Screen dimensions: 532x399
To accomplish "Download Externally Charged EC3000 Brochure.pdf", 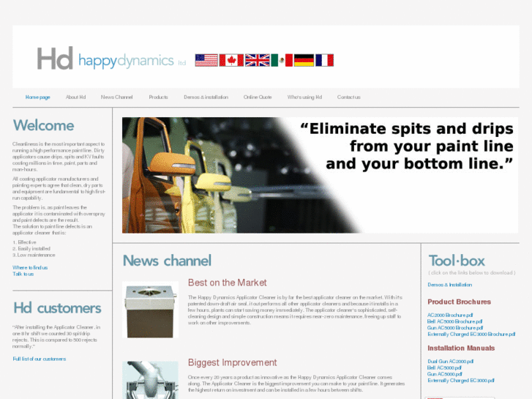I will point(471,335).
